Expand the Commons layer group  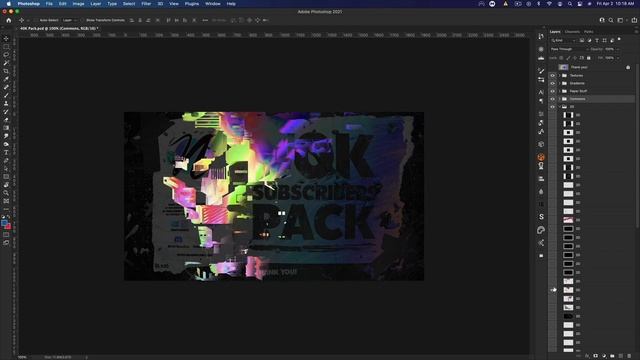560,99
